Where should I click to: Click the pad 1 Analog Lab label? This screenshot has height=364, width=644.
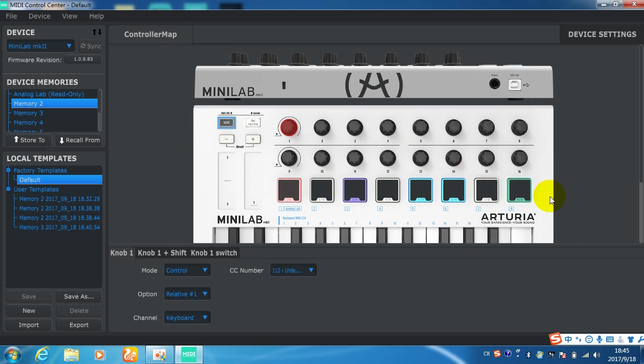[x=293, y=209]
